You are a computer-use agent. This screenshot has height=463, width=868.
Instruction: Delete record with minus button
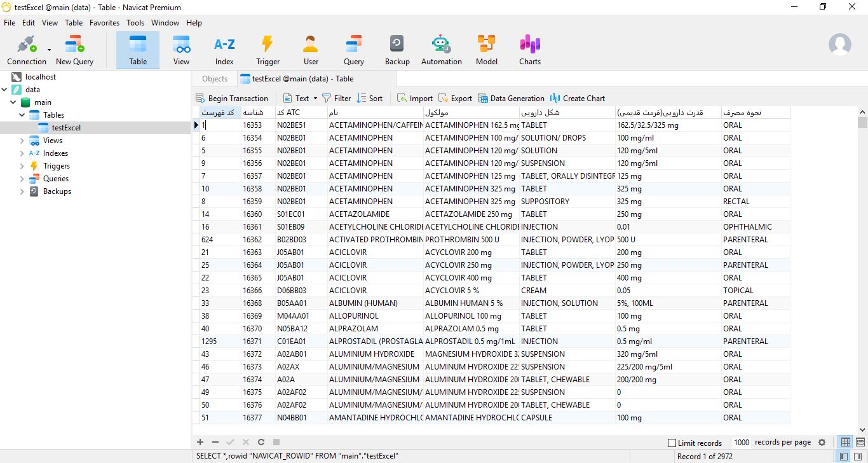[x=215, y=442]
